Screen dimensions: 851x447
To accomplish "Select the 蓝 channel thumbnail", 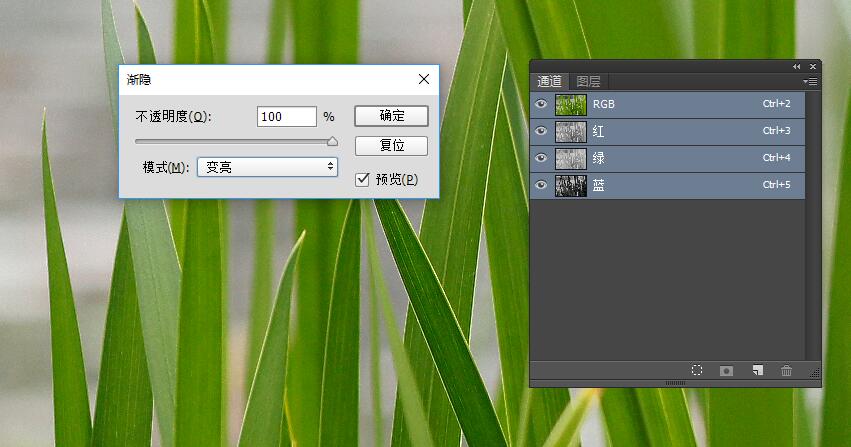I will click(571, 186).
